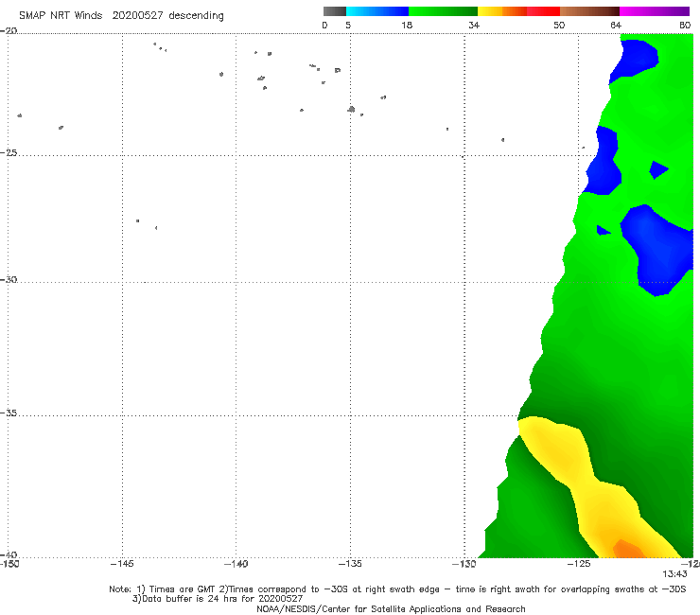Click the -130 longitude axis label

pyautogui.click(x=464, y=564)
